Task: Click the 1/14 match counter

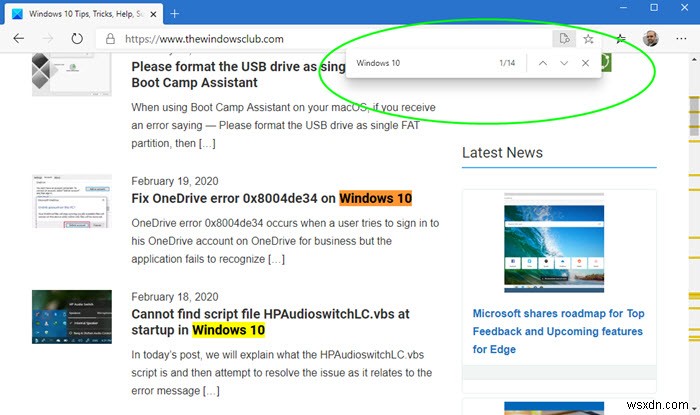Action: tap(507, 63)
